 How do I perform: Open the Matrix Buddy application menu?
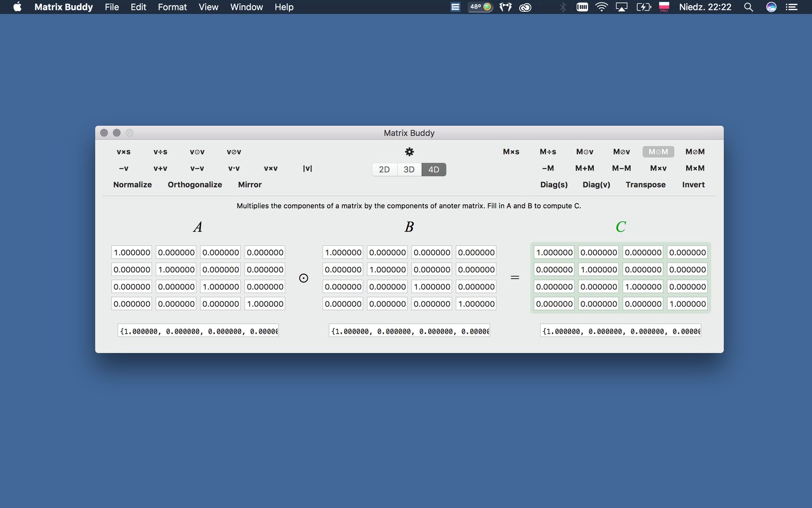tap(63, 7)
